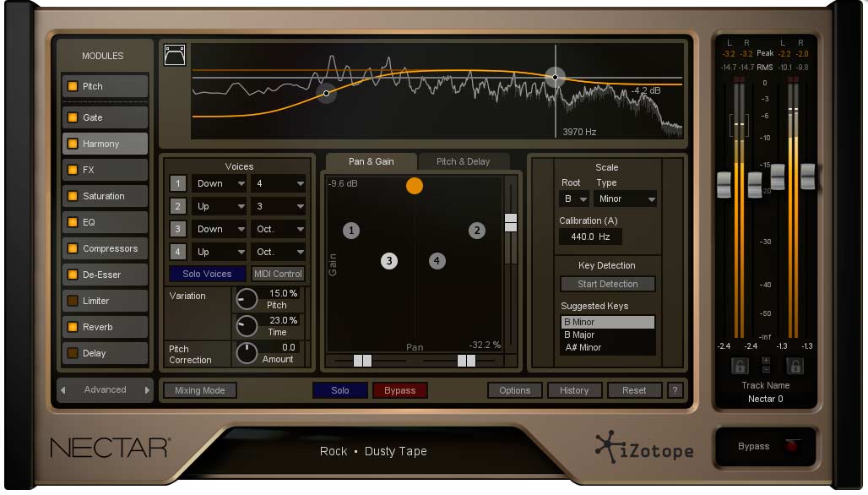Open the Reverb module
Screen dimensions: 868x495
(x=105, y=327)
